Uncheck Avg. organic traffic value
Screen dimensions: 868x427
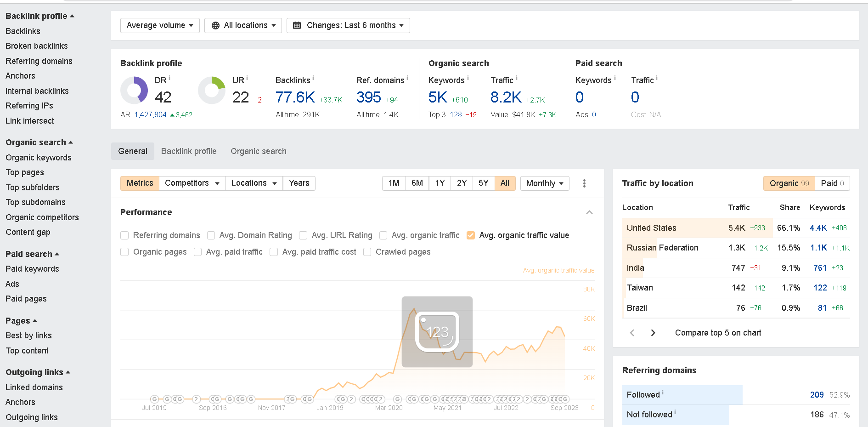tap(471, 235)
